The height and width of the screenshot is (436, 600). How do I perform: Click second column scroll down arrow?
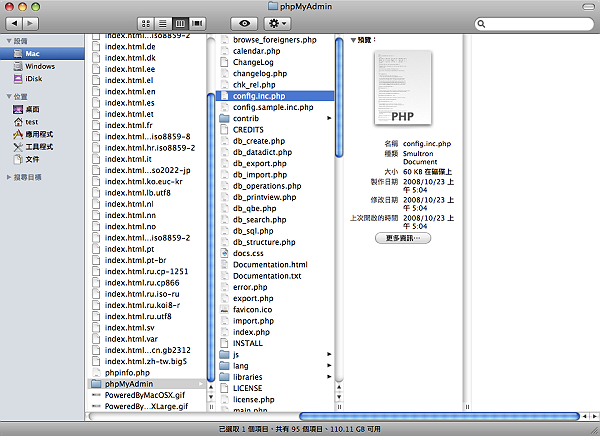[339, 397]
